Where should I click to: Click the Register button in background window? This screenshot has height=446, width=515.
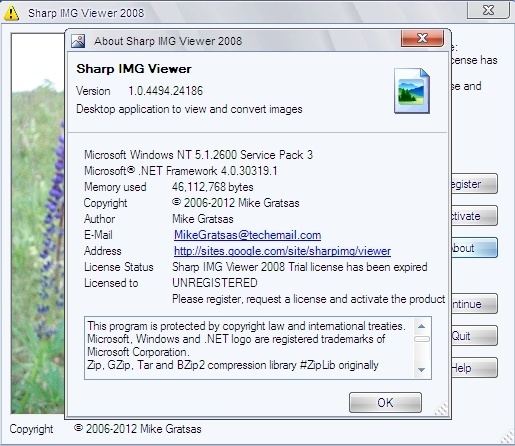[x=474, y=184]
